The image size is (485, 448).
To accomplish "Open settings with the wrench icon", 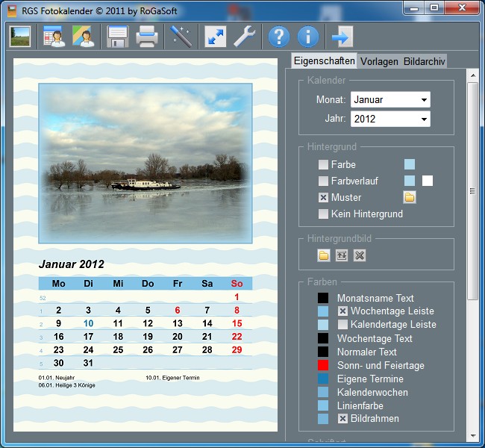I will pyautogui.click(x=245, y=36).
